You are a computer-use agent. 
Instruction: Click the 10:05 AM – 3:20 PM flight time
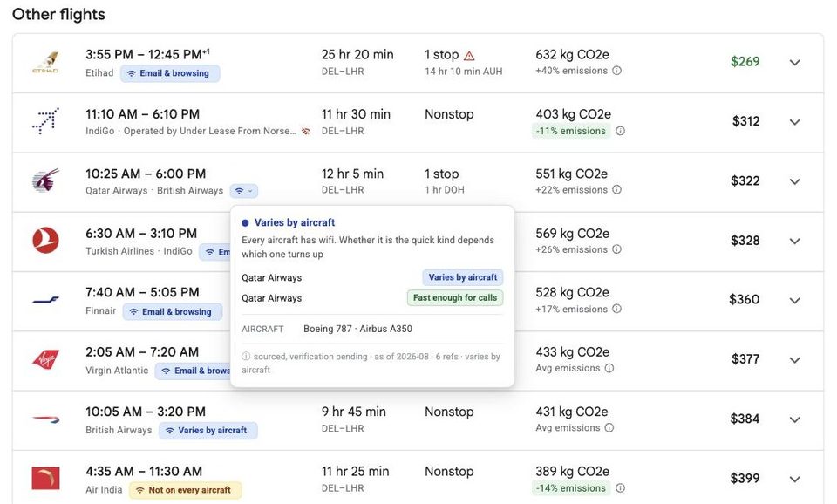click(146, 412)
